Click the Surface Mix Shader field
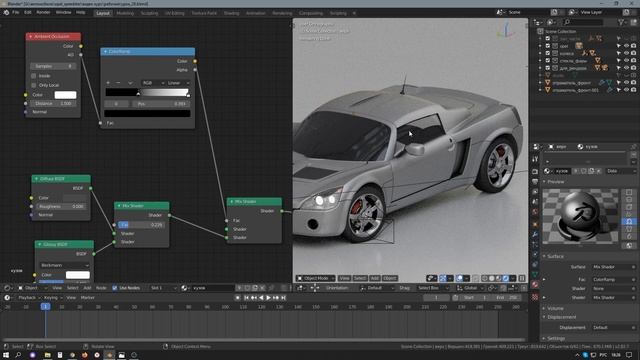This screenshot has width=640, height=360. click(613, 267)
